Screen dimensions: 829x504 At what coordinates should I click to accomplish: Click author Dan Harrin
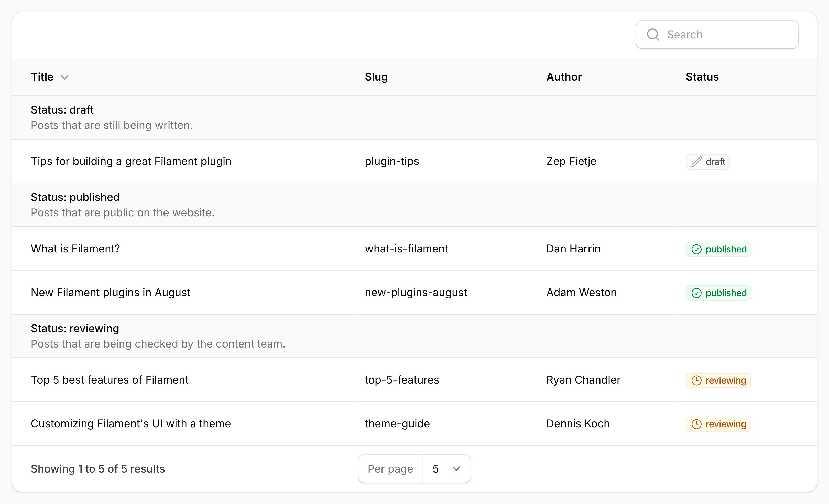573,249
